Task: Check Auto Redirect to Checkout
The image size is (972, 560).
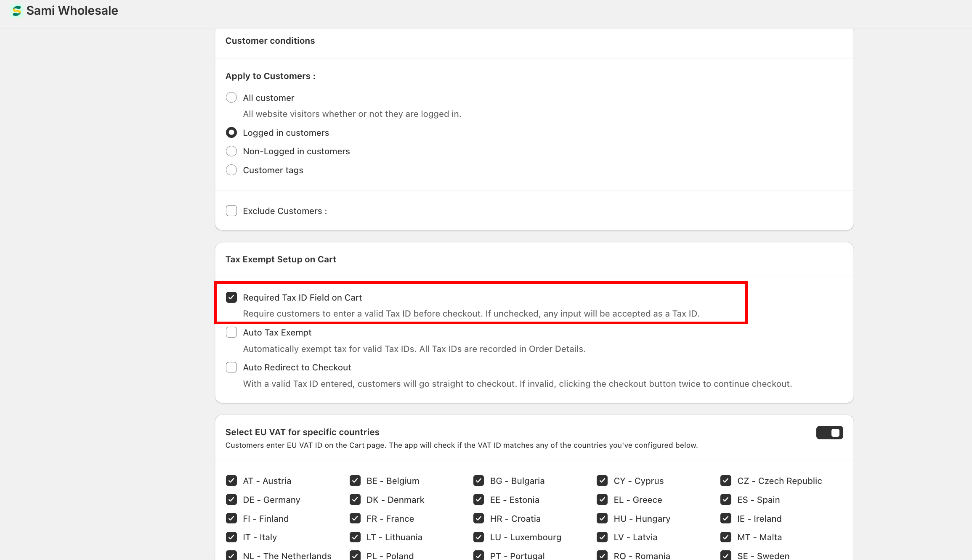Action: 231,367
